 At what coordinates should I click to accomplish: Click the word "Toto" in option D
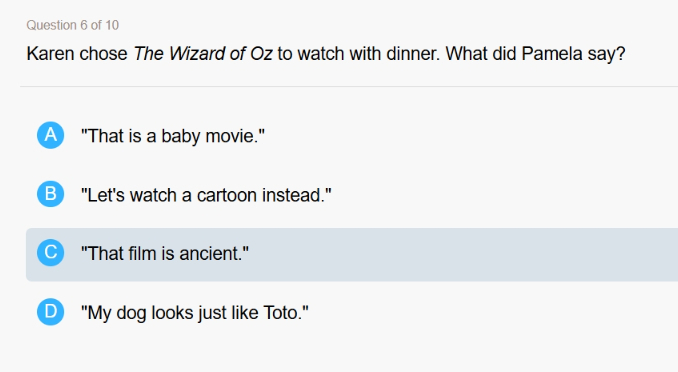pos(283,313)
